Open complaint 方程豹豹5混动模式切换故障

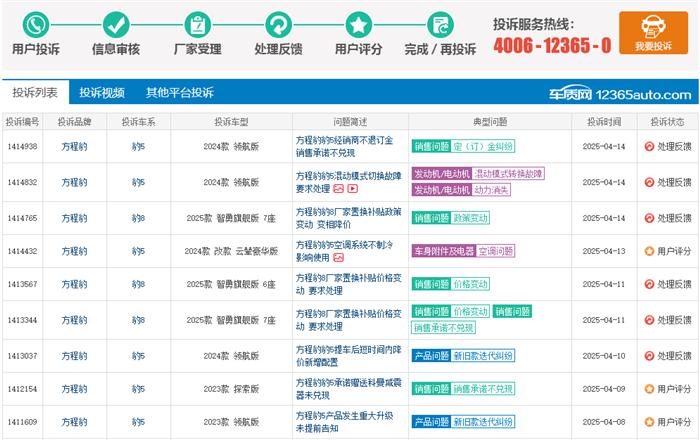(348, 182)
